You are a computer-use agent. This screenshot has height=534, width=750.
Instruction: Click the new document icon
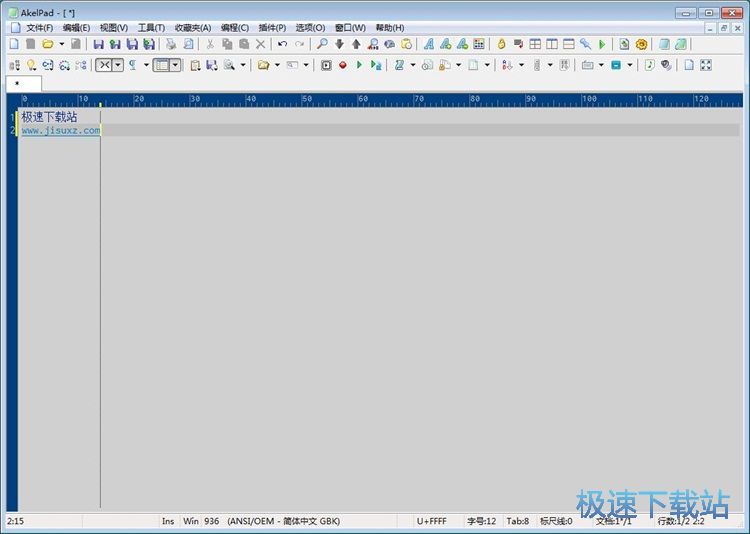tap(14, 44)
